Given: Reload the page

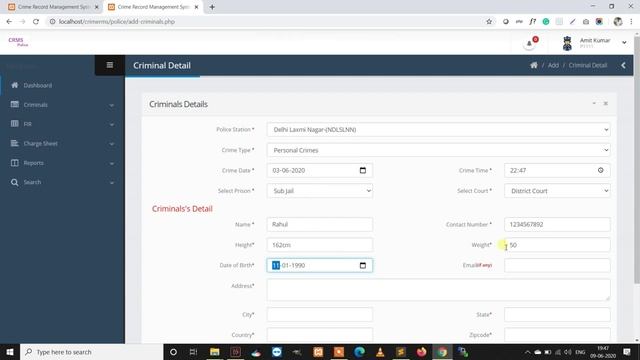Looking at the screenshot, I should click(36, 22).
